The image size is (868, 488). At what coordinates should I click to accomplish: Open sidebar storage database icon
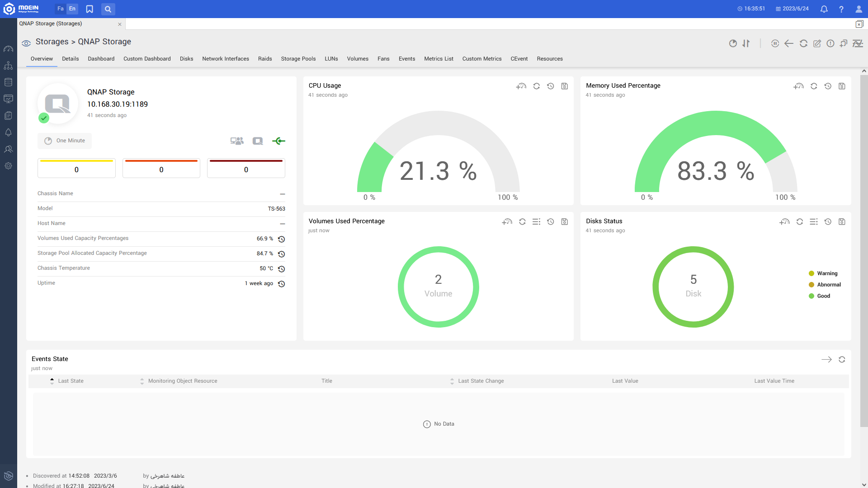click(x=8, y=82)
